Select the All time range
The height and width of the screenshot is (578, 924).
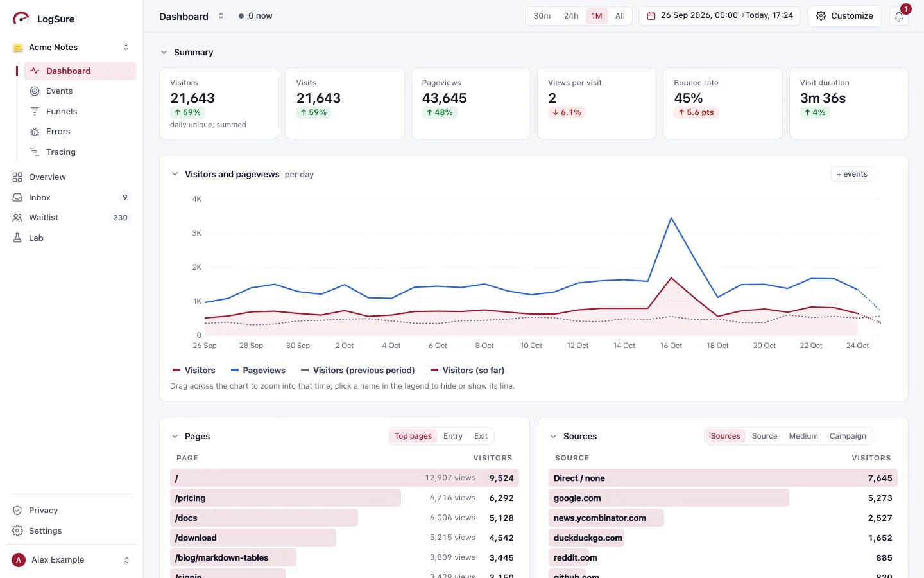click(x=620, y=16)
